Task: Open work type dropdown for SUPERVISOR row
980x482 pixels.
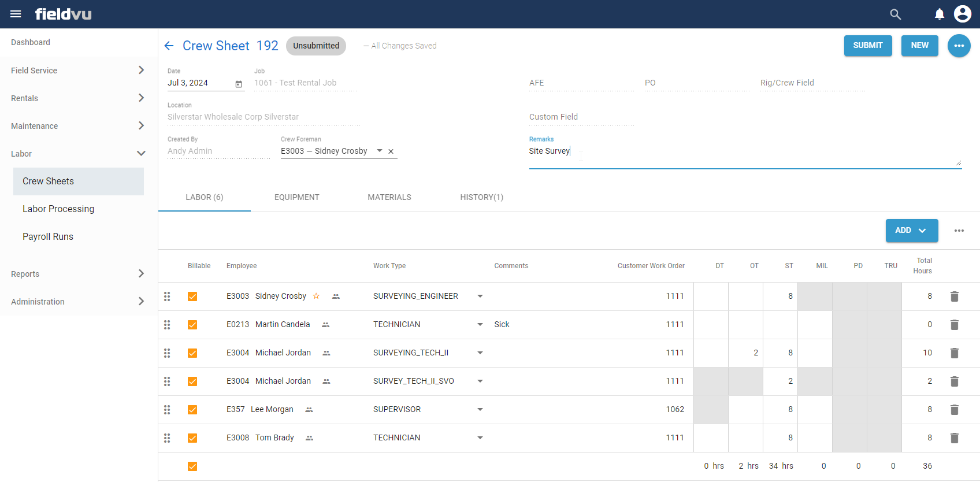Action: [480, 410]
